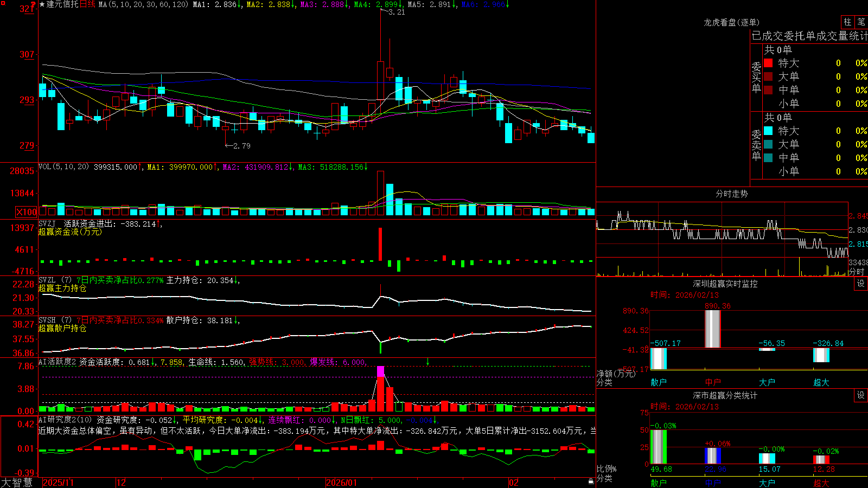Toggle the favorite star beside 建元信托
The image size is (868, 488).
pyautogui.click(x=42, y=4)
